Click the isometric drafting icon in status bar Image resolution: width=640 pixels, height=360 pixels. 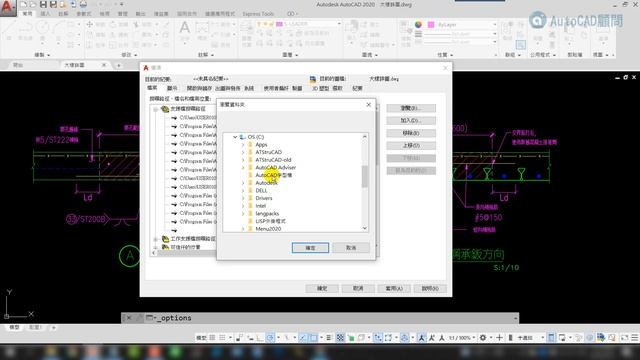[x=287, y=338]
